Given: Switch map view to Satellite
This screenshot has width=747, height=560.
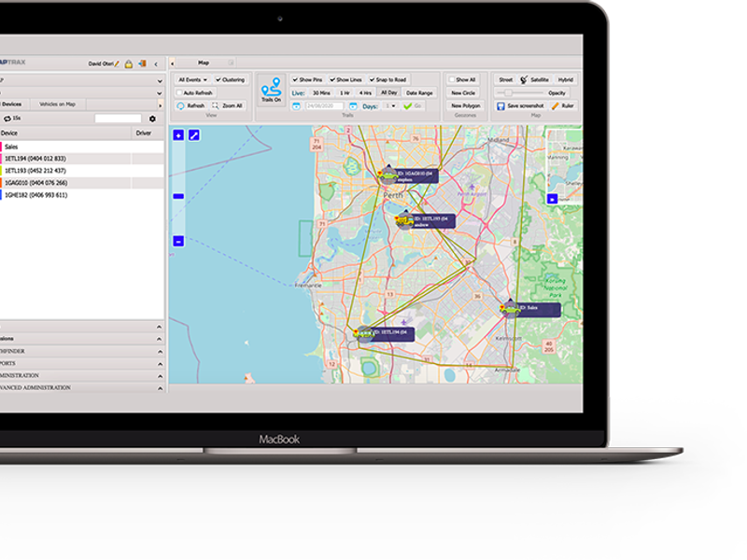Looking at the screenshot, I should (x=540, y=79).
